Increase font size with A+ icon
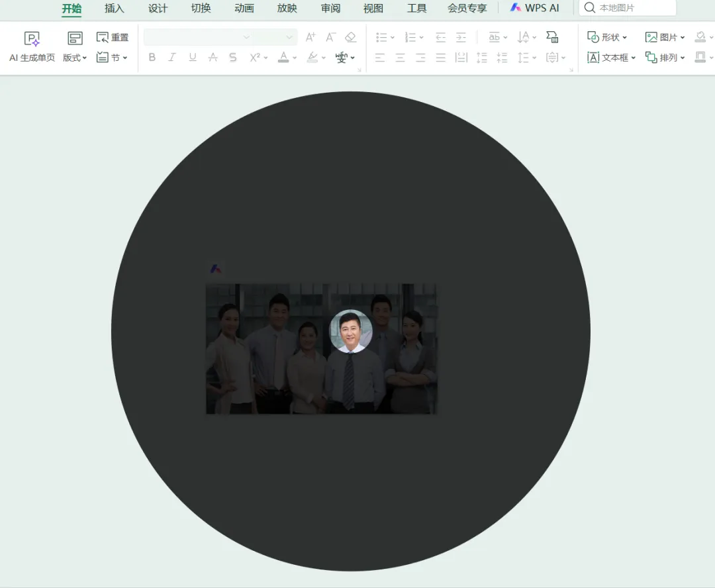Screen dimensions: 715x588 point(310,37)
